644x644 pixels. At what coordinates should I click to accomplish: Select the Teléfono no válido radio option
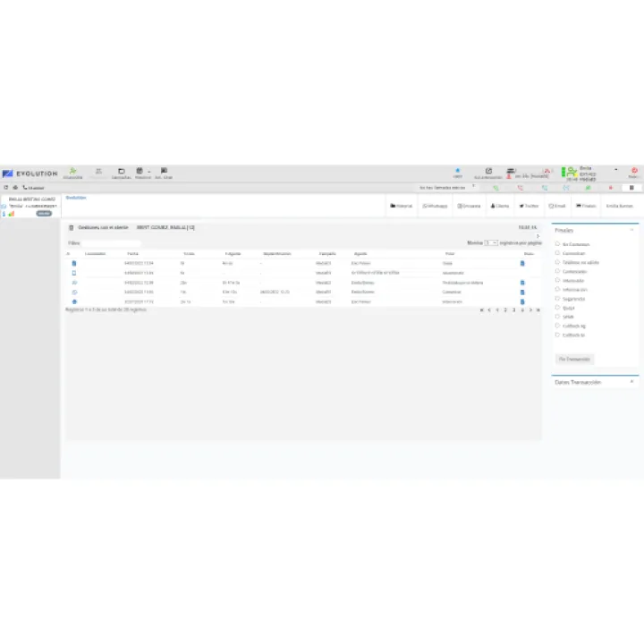coord(558,262)
